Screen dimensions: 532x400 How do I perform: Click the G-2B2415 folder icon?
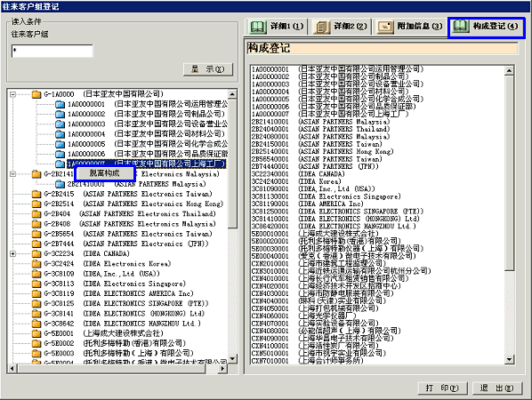pos(36,194)
